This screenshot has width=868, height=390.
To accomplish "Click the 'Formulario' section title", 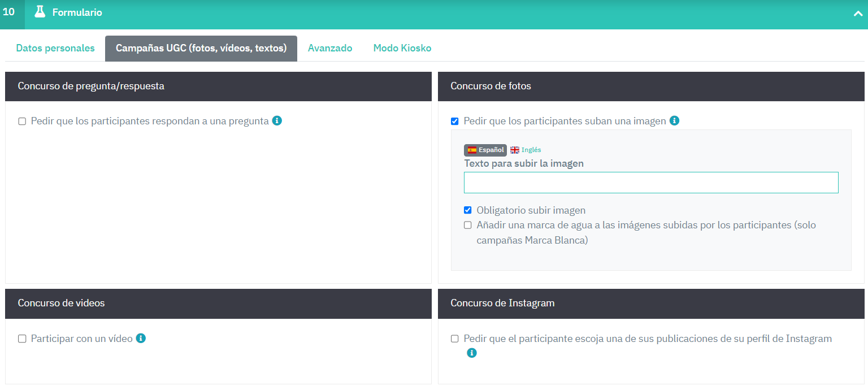I will 77,12.
